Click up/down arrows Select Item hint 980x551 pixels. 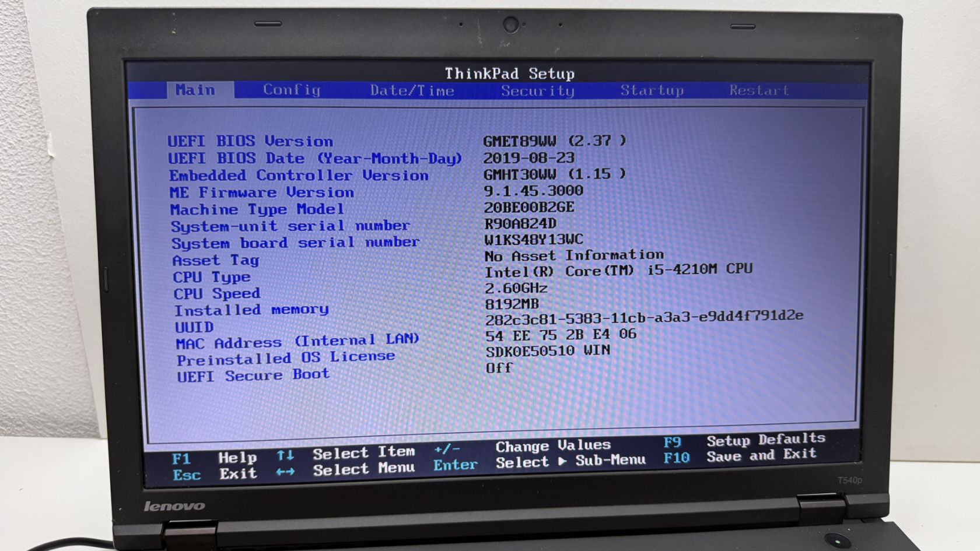coord(346,453)
